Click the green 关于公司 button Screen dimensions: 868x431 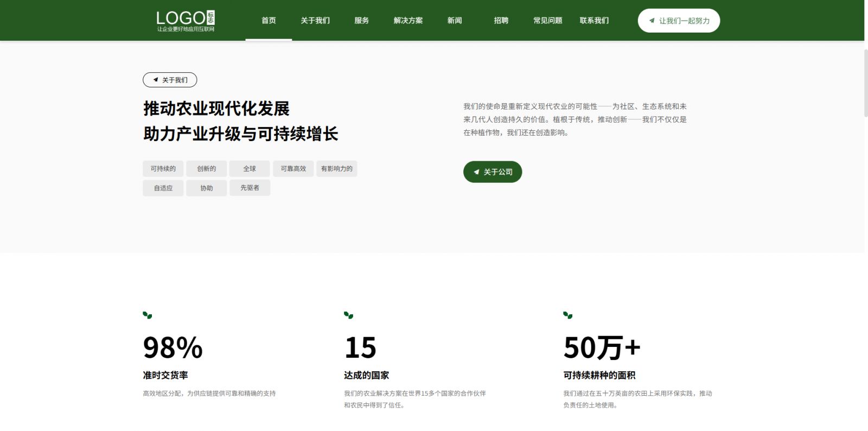pos(493,172)
